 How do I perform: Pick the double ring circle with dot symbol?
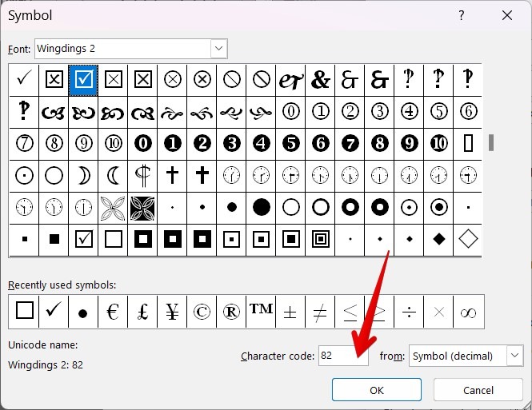[438, 207]
